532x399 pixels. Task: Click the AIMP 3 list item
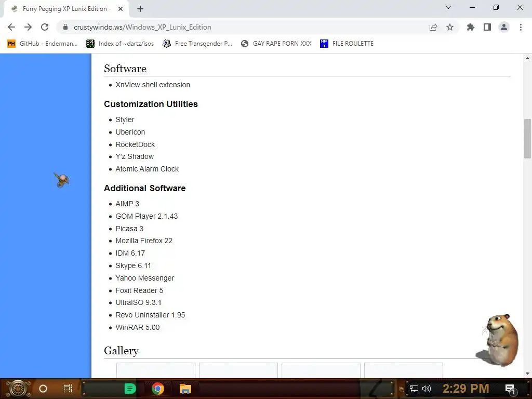127,204
